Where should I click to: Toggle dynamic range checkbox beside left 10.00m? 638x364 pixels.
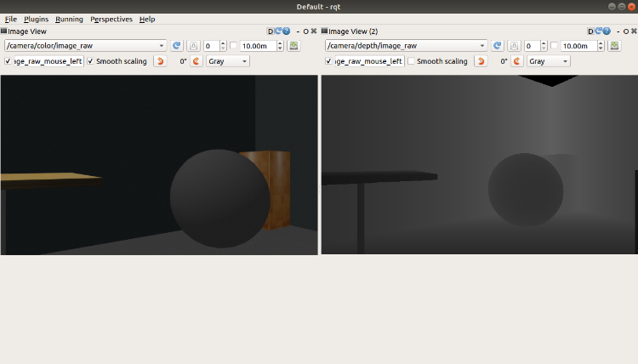pos(234,46)
